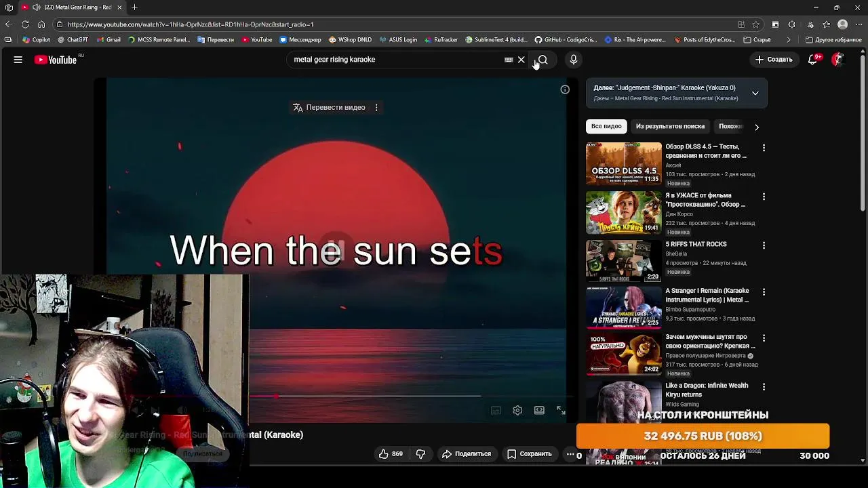
Task: Click Bimbo Supamoputro channel name
Action: point(690,309)
